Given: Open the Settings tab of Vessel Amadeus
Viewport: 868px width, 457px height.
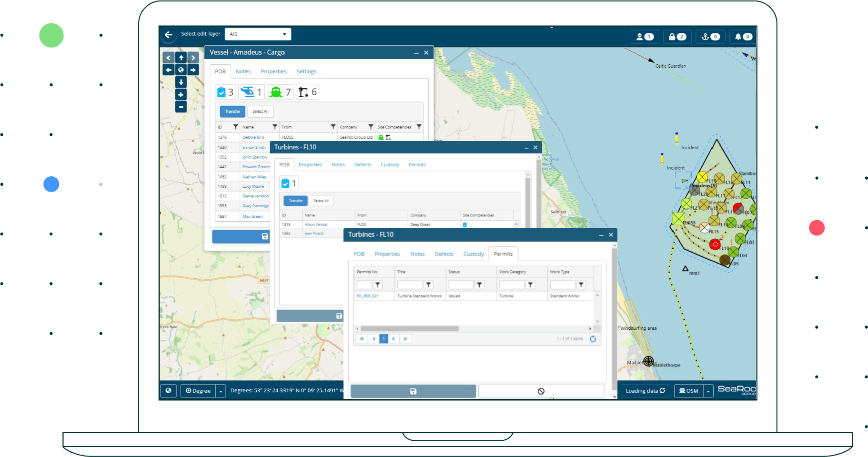Looking at the screenshot, I should (306, 71).
